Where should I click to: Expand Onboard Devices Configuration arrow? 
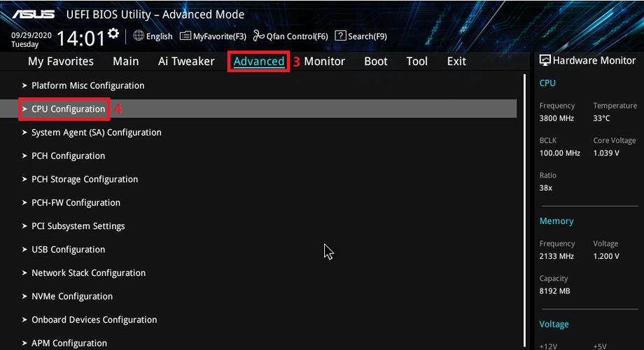click(x=24, y=320)
